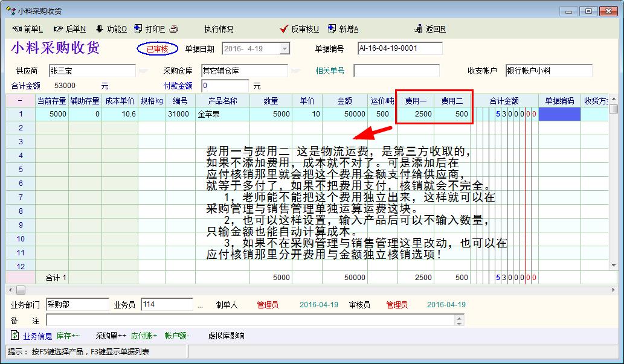Screen dimensions: 624x364
Task: Click the grid's vertical scrollbar down arrow
Action: pyautogui.click(x=614, y=265)
